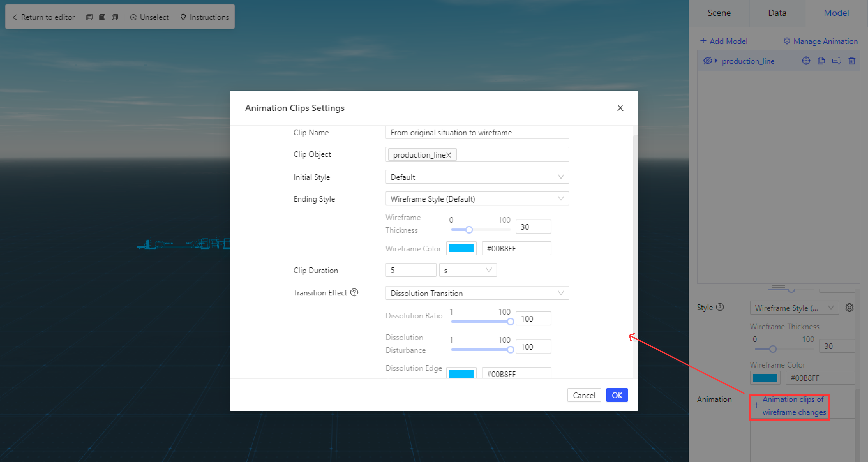Click the dialog's vertical scrollbar
The image size is (868, 462).
(x=635, y=238)
